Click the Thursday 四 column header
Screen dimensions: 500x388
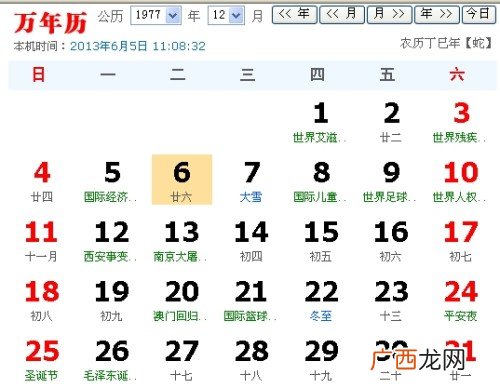pyautogui.click(x=317, y=74)
